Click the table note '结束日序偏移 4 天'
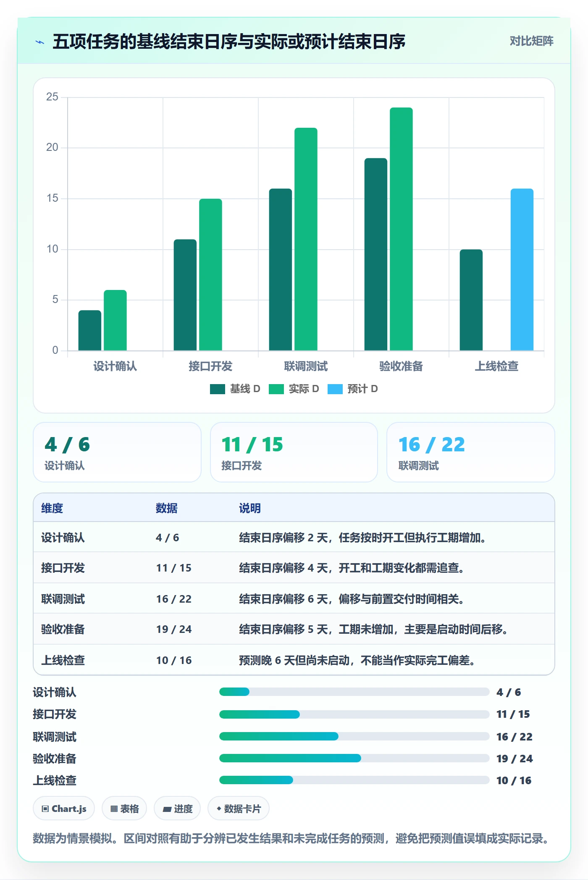 pyautogui.click(x=283, y=568)
